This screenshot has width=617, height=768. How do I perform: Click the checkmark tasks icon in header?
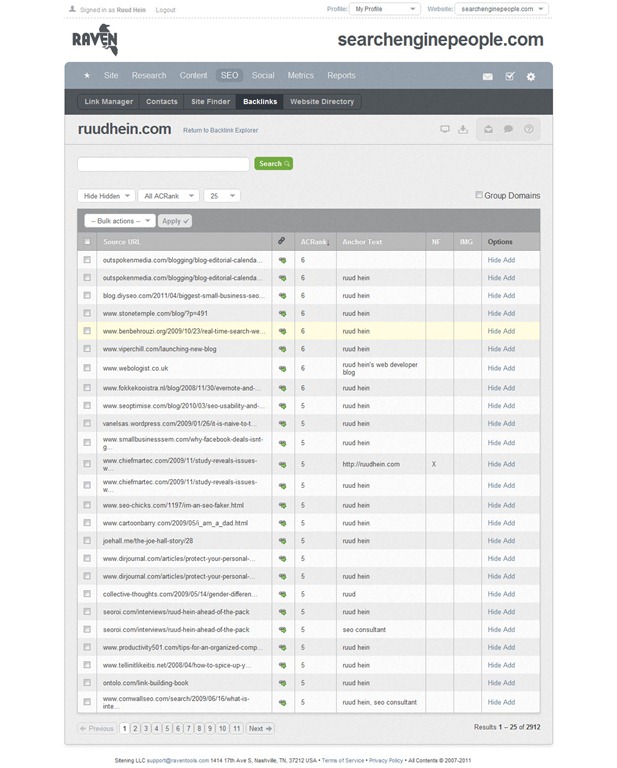(x=509, y=76)
